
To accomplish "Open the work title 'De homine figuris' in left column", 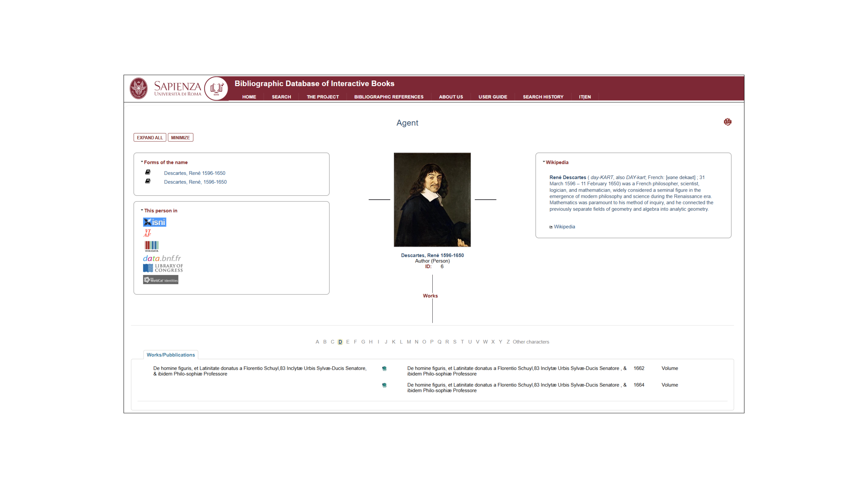I will click(x=259, y=371).
